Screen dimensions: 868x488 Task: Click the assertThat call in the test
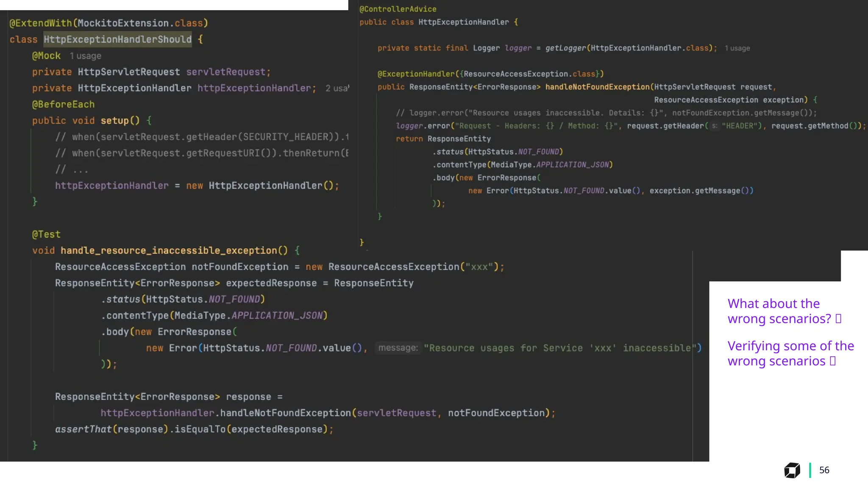[83, 429]
